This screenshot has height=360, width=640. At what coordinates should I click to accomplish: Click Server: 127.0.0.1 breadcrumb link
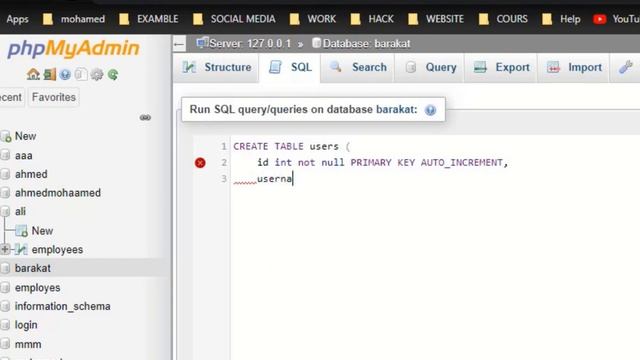click(250, 44)
